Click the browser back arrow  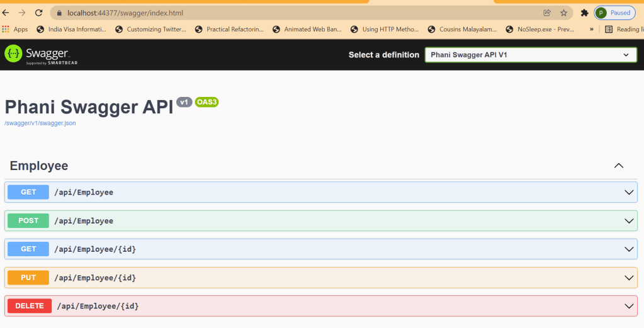[x=6, y=13]
